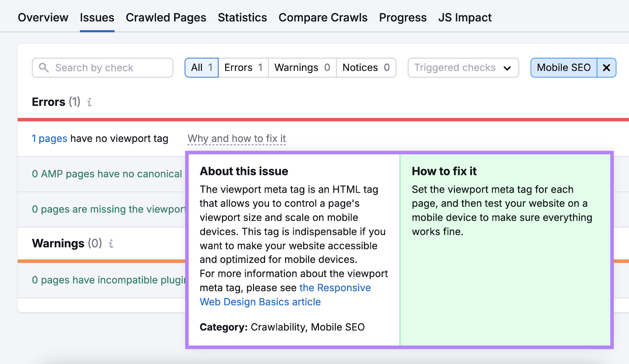Click inside the Search by check field
Image resolution: width=629 pixels, height=364 pixels.
102,68
